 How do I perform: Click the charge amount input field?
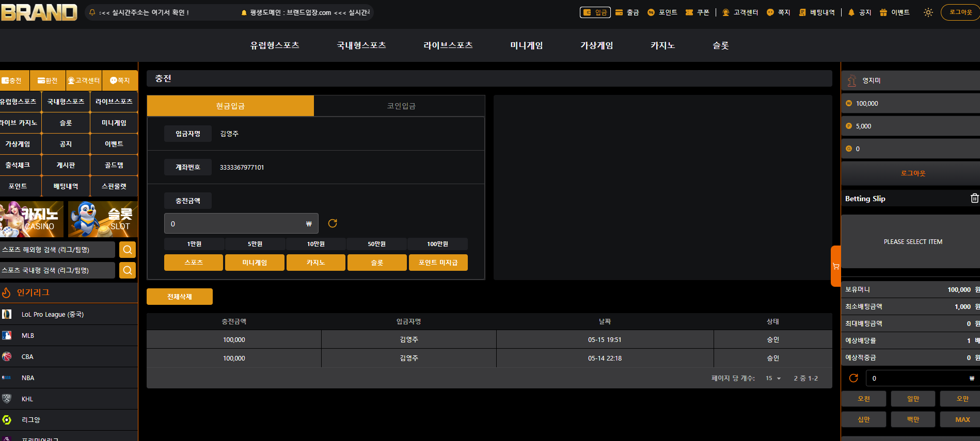coord(241,223)
